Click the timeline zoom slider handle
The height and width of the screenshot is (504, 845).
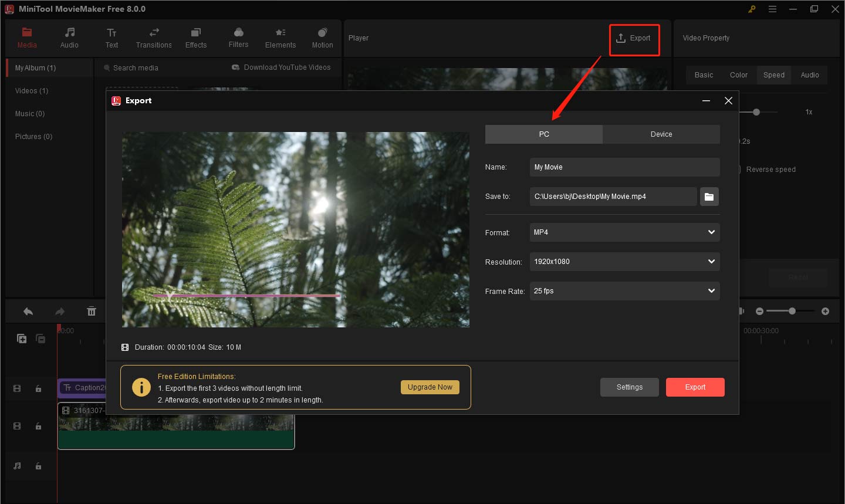pos(792,312)
